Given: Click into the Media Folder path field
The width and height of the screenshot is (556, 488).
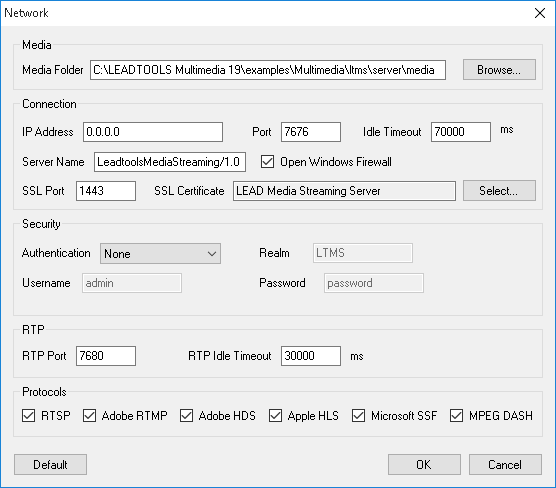Looking at the screenshot, I should point(268,70).
